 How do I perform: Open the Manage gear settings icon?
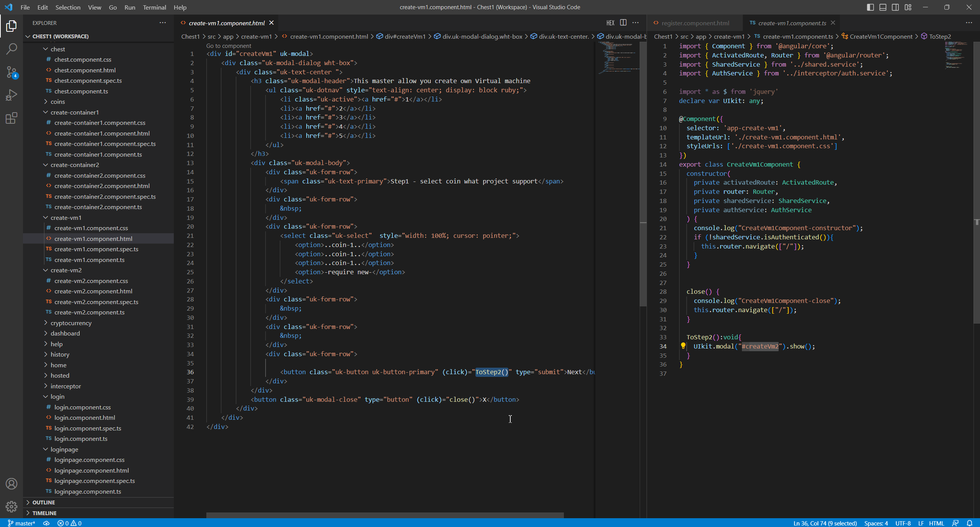pos(11,507)
